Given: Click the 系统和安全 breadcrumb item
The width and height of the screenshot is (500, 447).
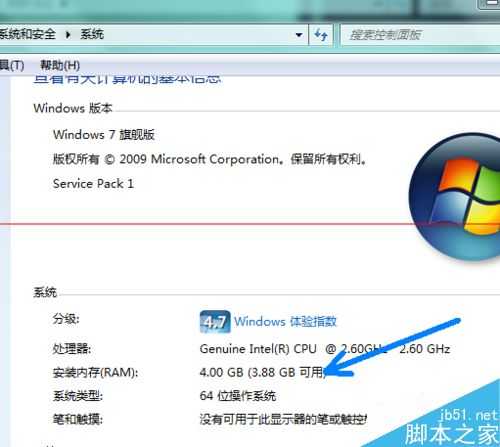Looking at the screenshot, I should click(x=27, y=34).
